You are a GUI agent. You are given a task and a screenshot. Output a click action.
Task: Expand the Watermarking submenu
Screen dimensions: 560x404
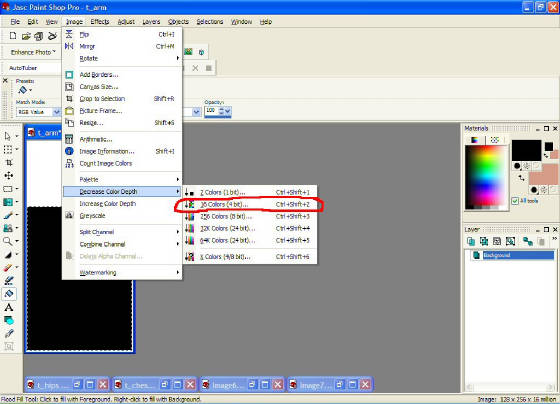(122, 273)
